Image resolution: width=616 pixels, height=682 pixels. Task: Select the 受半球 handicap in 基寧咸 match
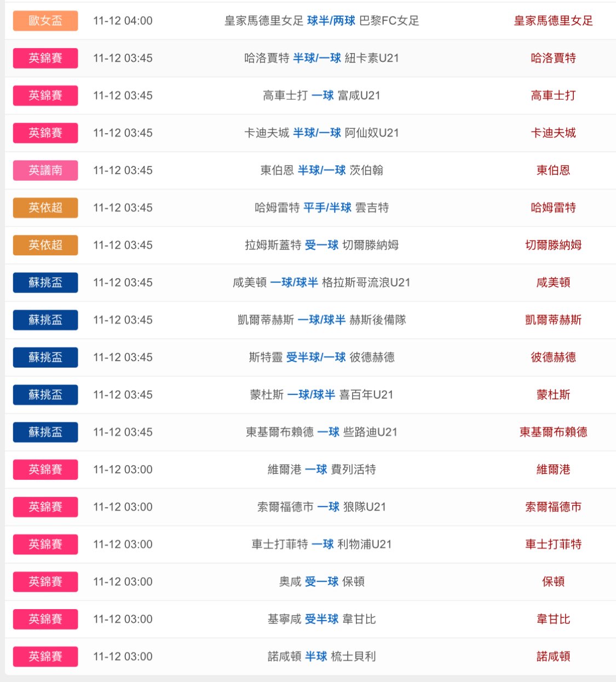pyautogui.click(x=321, y=619)
